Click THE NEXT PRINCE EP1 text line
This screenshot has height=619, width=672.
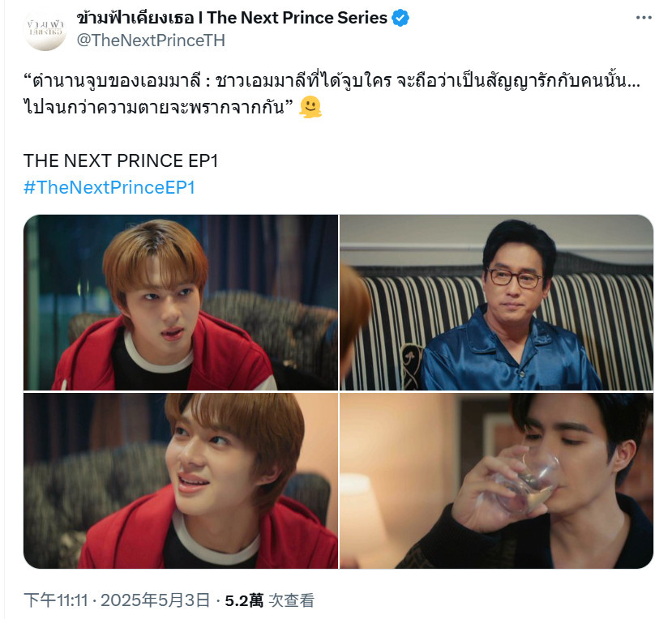coord(121,160)
